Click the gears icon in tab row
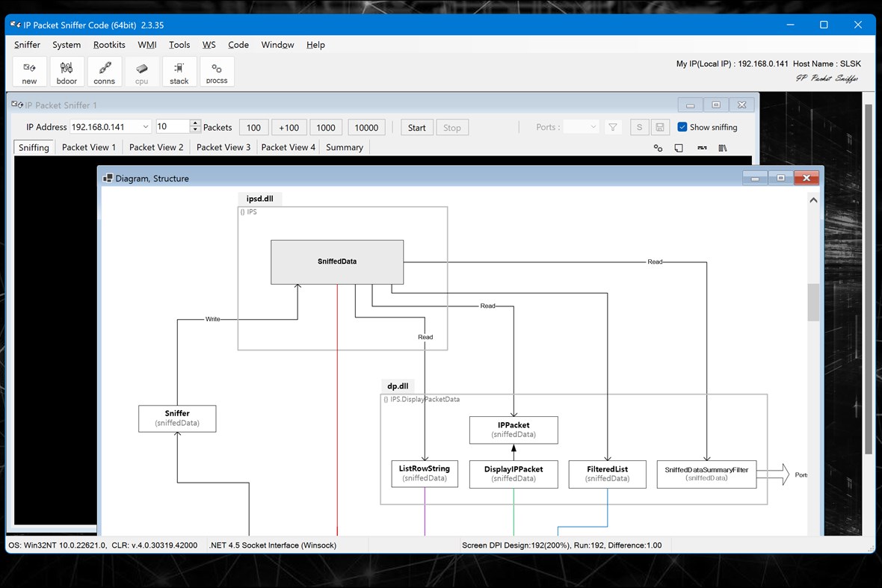The image size is (882, 588). click(x=658, y=148)
